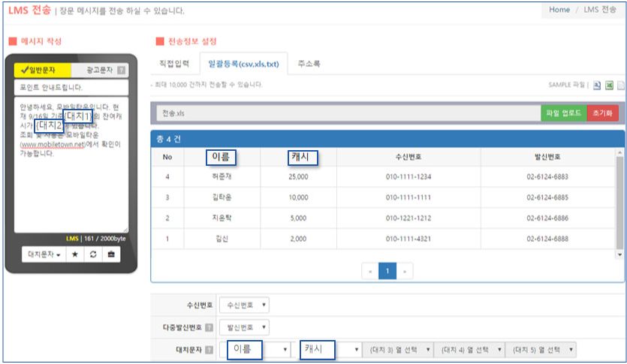
Task: Go to the next page with » arrow
Action: coord(405,271)
